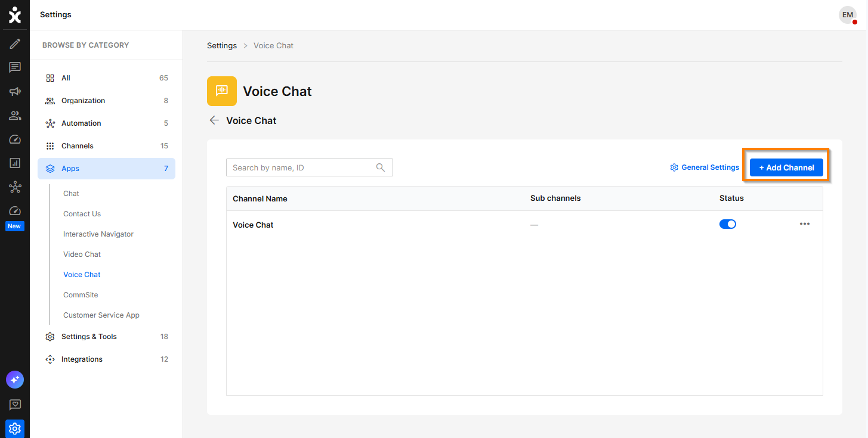Screen dimensions: 868x438
Task: Select Video Chat in Apps submenu
Action: pyautogui.click(x=82, y=254)
